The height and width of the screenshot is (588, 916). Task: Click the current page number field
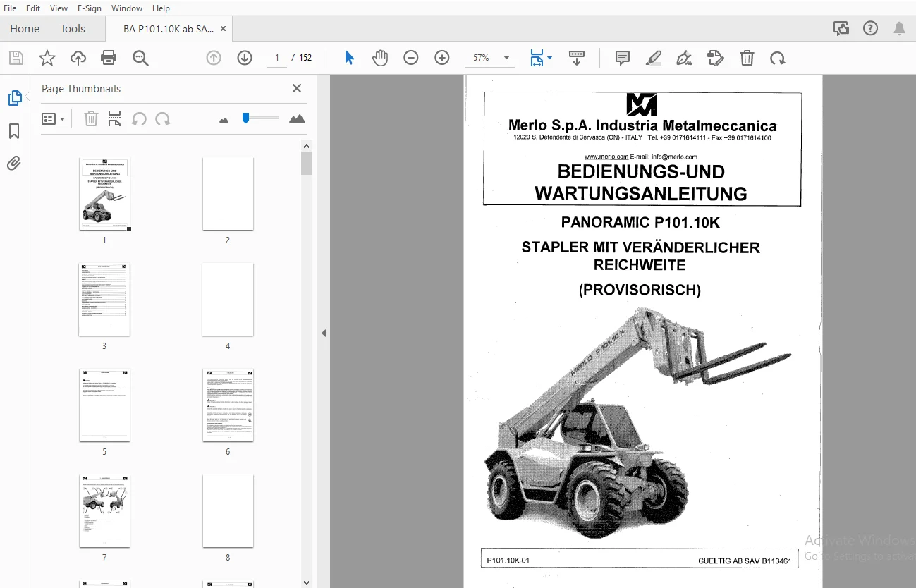tap(277, 58)
